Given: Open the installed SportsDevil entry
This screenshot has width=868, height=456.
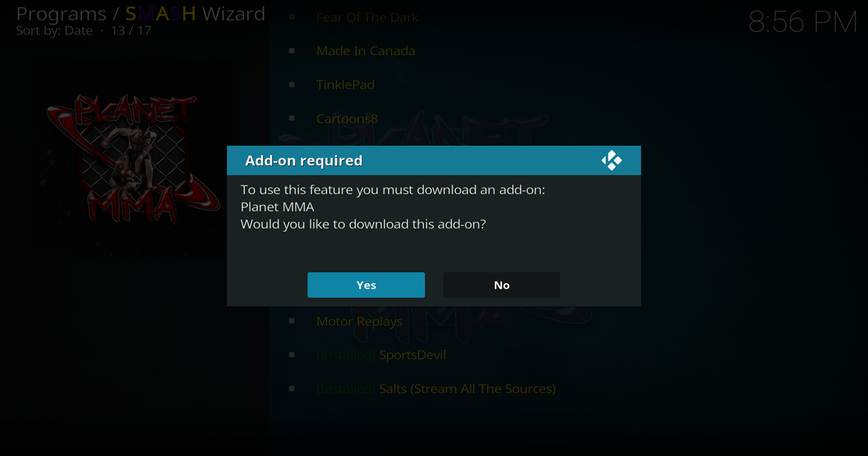Looking at the screenshot, I should click(381, 355).
